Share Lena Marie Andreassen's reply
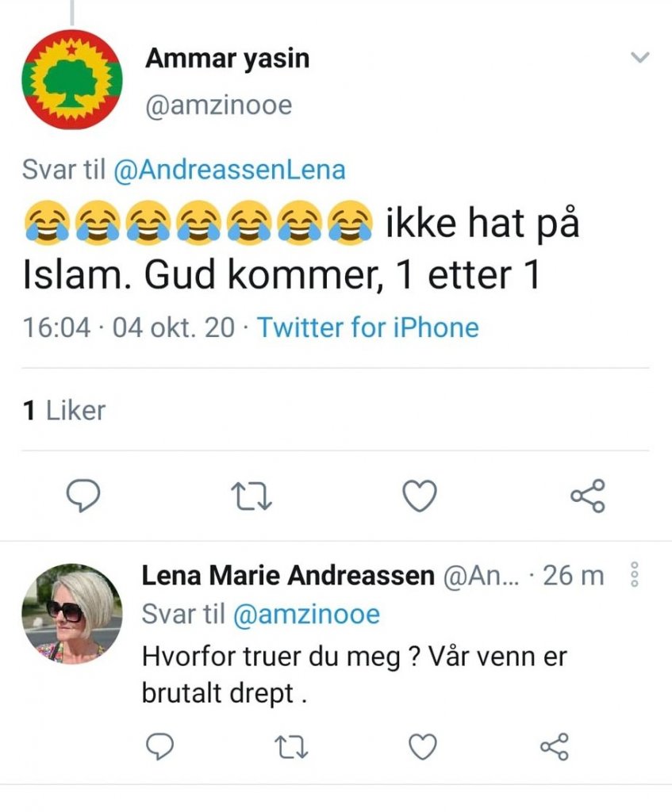 [x=554, y=745]
